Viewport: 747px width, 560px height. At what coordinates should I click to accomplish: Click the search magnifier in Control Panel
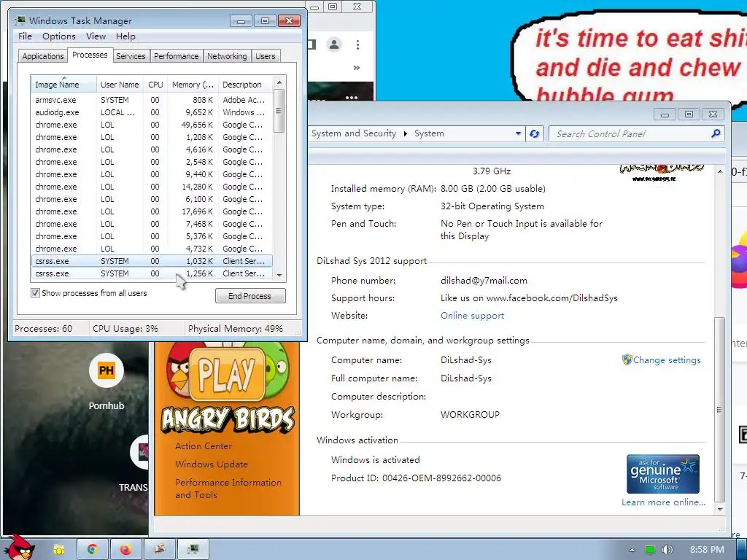click(x=716, y=134)
